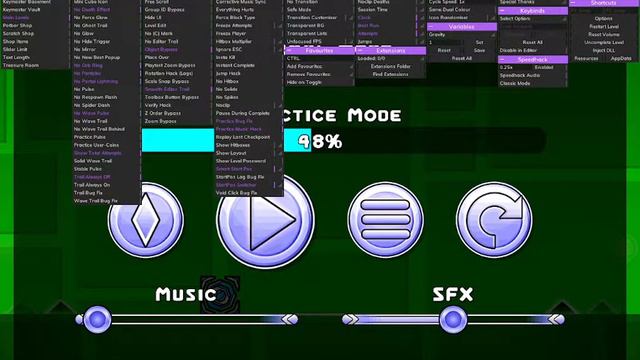Collapse the Keybinds panel header
Viewport: 640px width, 360px height.
[533, 11]
